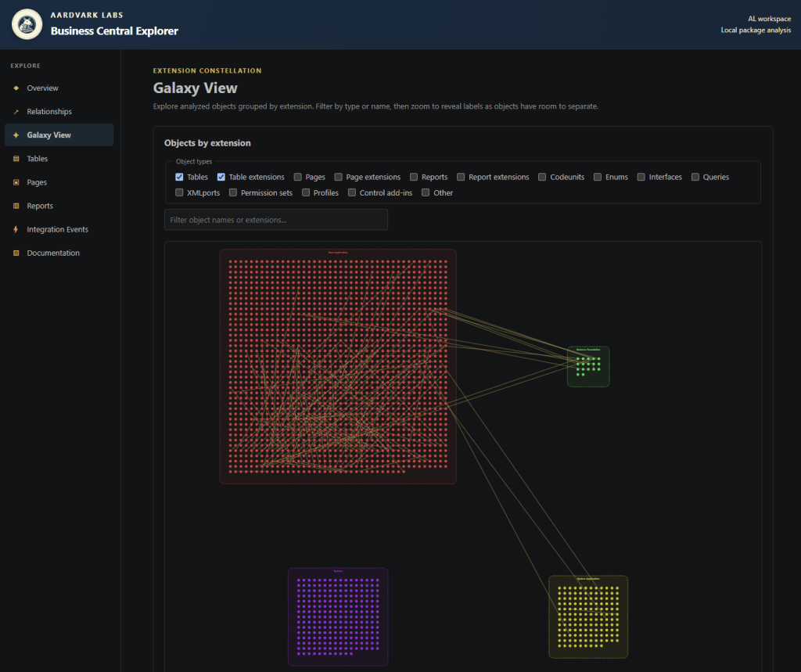Check the Enums checkbox
This screenshot has height=672, width=801.
coord(598,177)
